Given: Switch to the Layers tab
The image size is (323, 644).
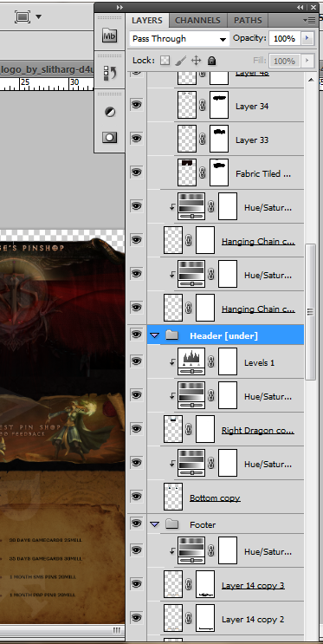Looking at the screenshot, I should 147,20.
